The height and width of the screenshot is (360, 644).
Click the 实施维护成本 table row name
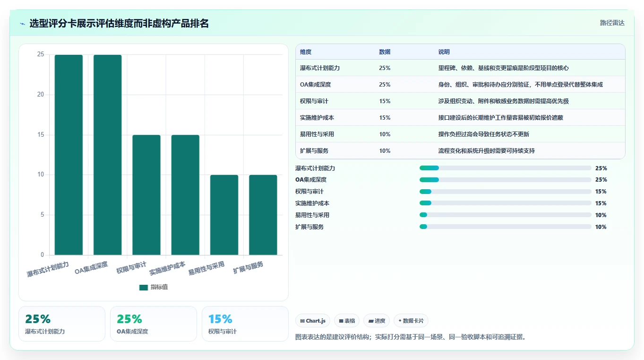pos(317,118)
